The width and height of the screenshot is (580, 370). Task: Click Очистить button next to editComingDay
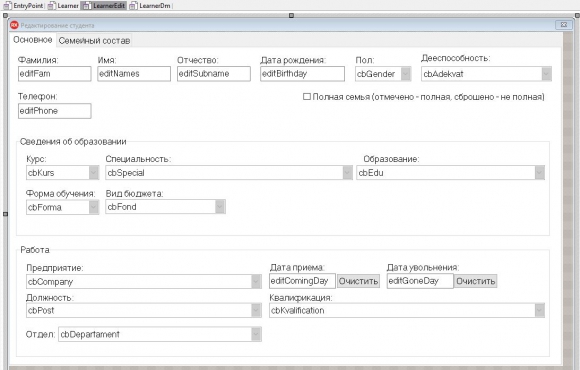[x=358, y=281]
